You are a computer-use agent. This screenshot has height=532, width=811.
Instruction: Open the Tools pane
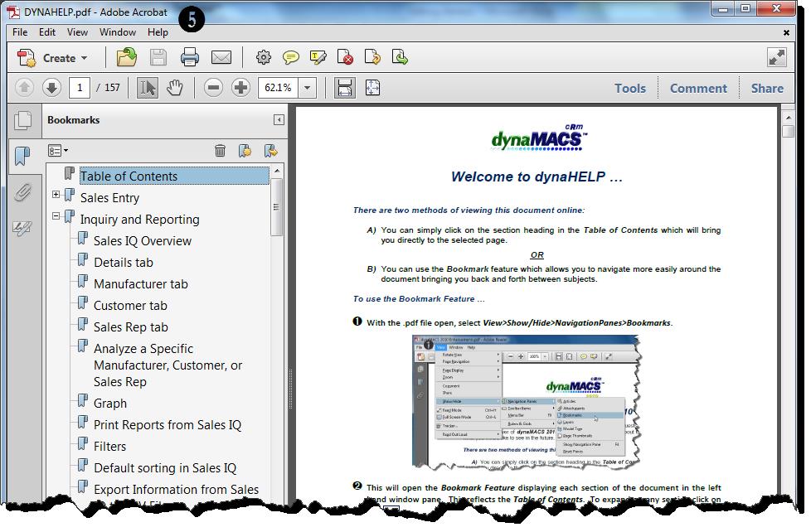(x=630, y=89)
